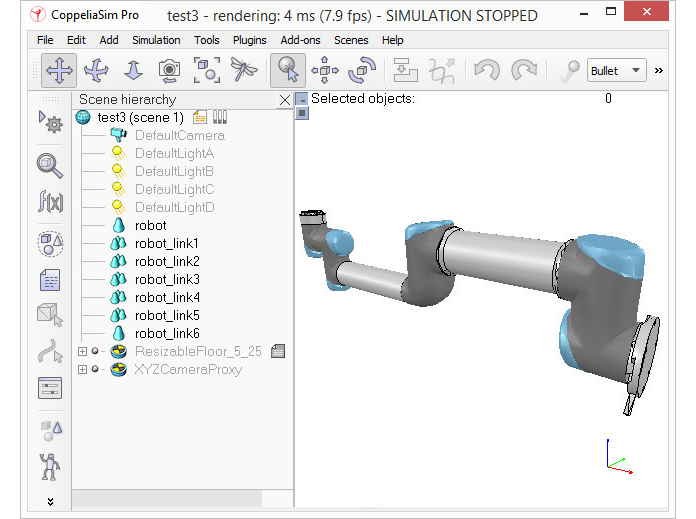This screenshot has height=519, width=696.
Task: Expand the ResizableFloor_5_25 tree node
Action: [x=82, y=351]
